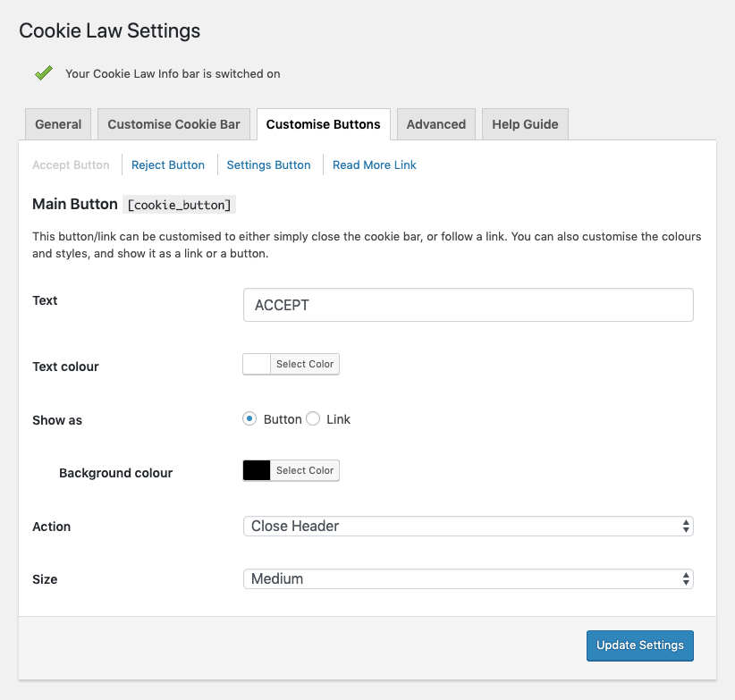
Task: Click the black Background colour swatch
Action: pyautogui.click(x=257, y=470)
